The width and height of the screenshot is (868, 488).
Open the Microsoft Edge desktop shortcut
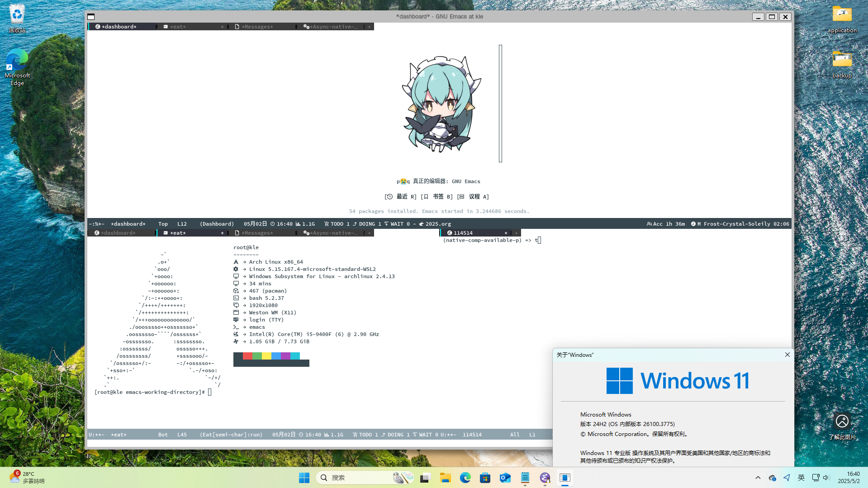17,67
